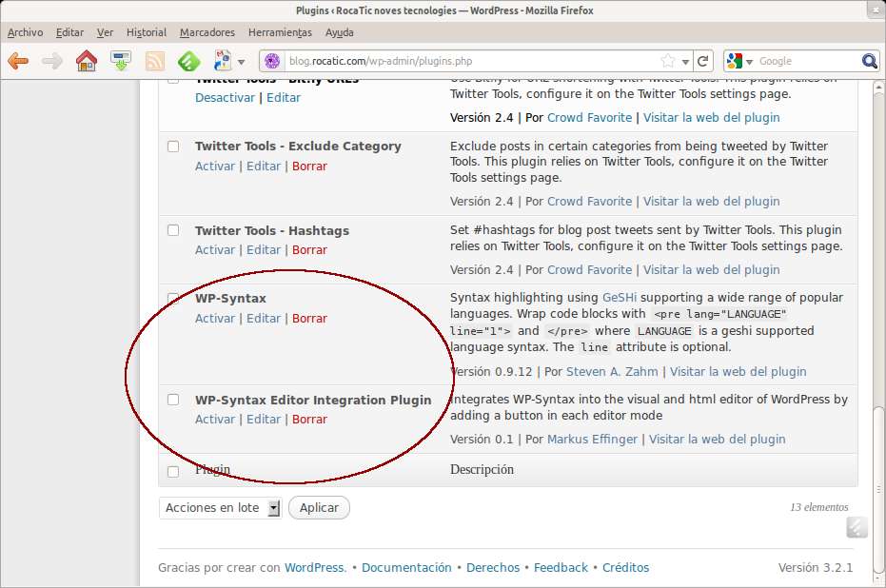
Task: Tick the WP-Syntax Editor Integration Plugin checkbox
Action: click(173, 400)
